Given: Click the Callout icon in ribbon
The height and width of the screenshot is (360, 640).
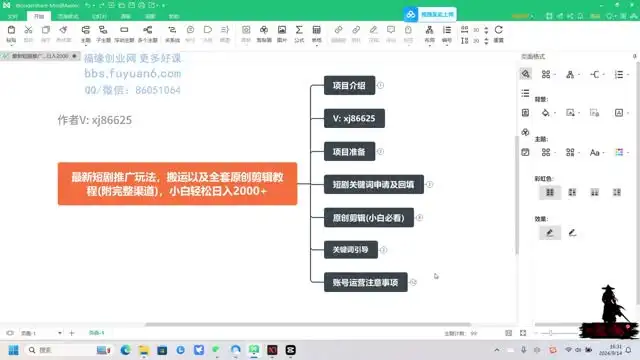Looking at the screenshot, I should pyautogui.click(x=190, y=30).
